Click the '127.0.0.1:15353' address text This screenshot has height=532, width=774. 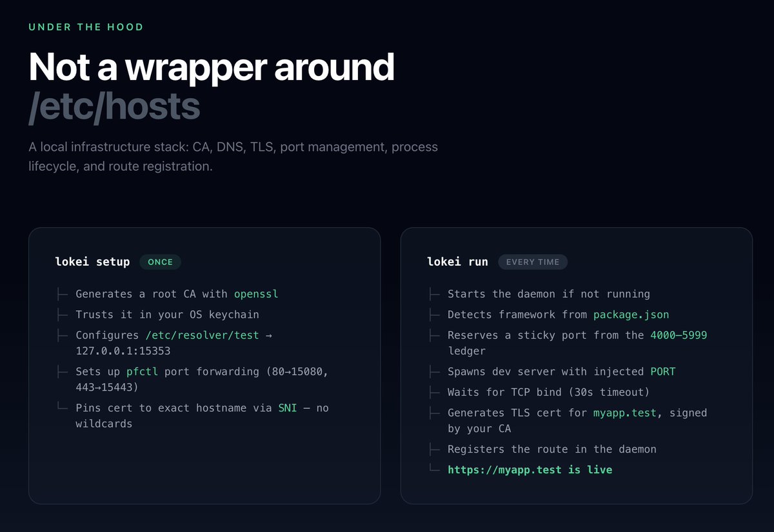point(123,351)
